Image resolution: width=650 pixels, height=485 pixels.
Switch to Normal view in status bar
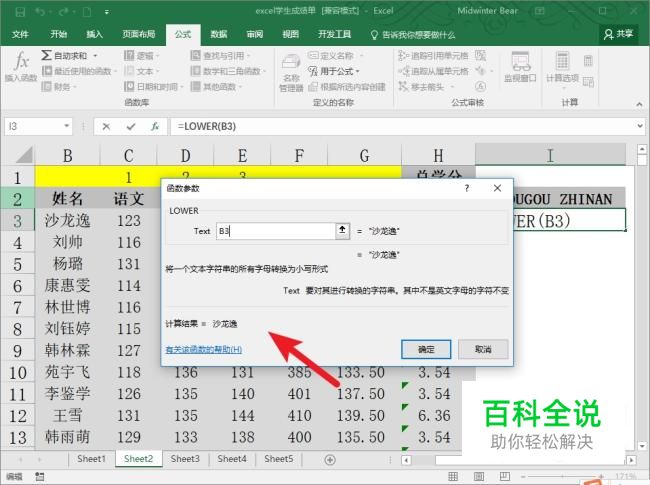coord(453,476)
